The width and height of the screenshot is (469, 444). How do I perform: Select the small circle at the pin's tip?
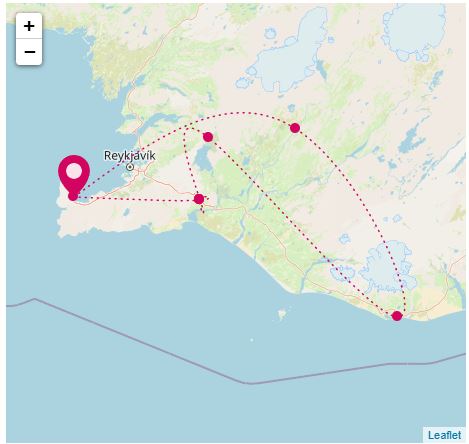pyautogui.click(x=73, y=196)
